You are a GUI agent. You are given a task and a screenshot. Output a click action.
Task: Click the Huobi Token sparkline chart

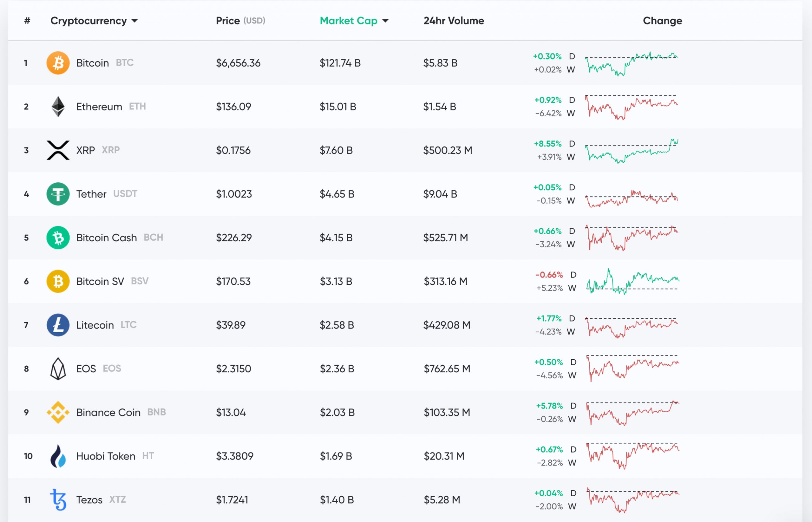[x=633, y=456]
